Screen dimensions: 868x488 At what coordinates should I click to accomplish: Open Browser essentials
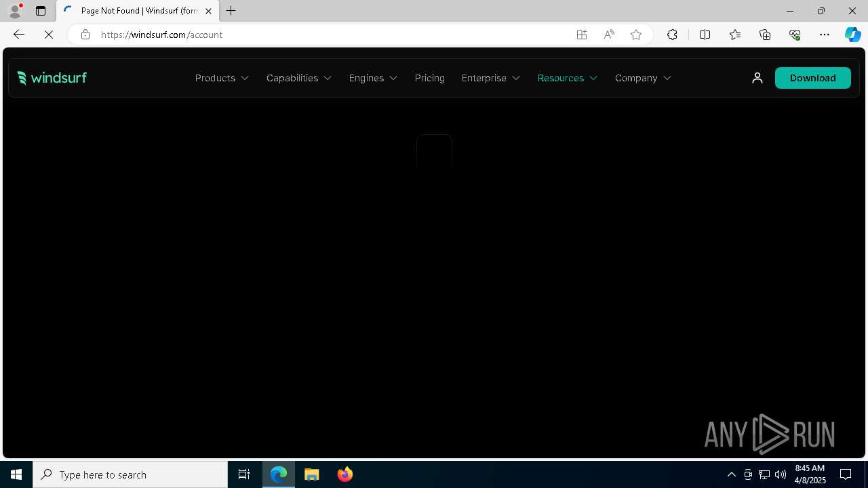click(x=795, y=35)
